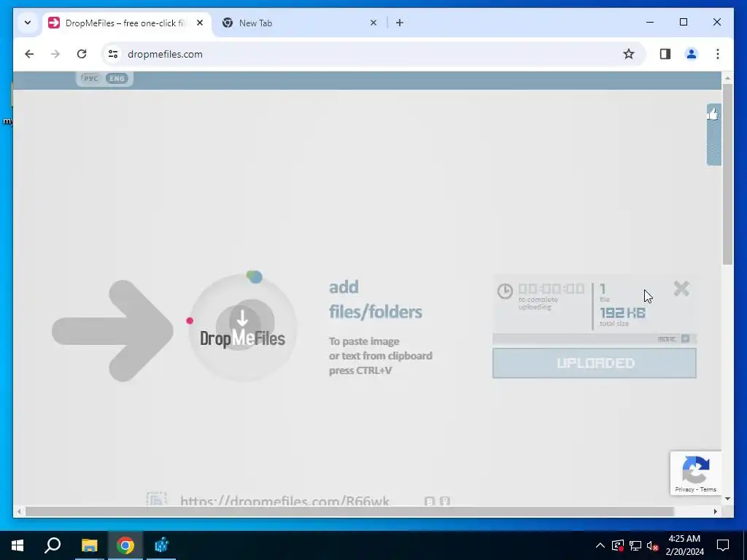Click the vertical page scrollbar thumb

pos(727,174)
